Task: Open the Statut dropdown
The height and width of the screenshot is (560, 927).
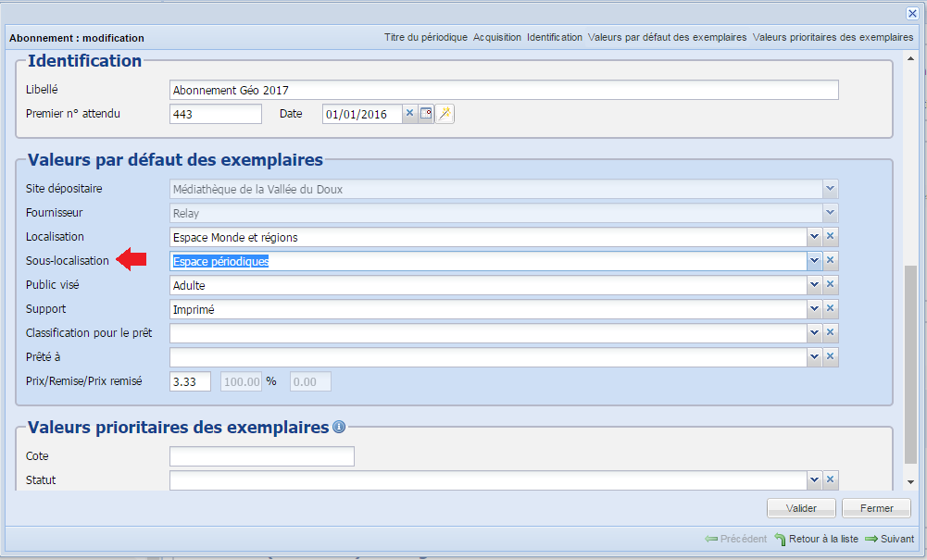Action: coord(813,479)
